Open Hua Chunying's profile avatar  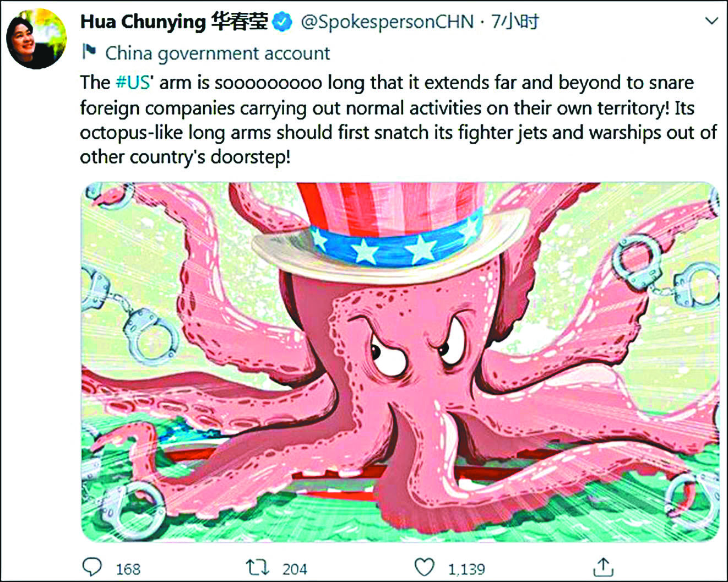click(x=36, y=39)
